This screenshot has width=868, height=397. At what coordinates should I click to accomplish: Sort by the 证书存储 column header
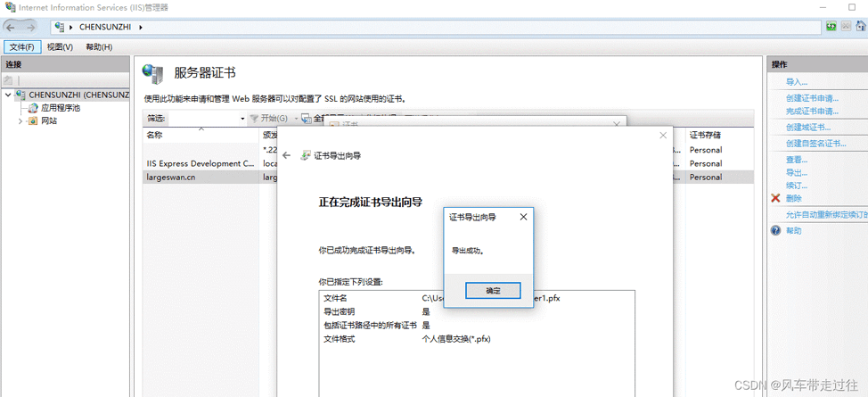tap(721, 135)
